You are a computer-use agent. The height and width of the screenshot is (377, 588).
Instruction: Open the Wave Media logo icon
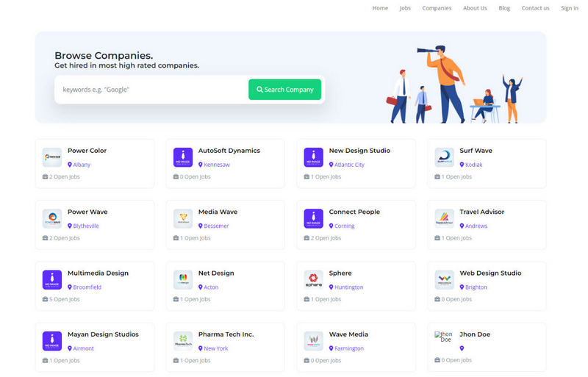(x=314, y=341)
